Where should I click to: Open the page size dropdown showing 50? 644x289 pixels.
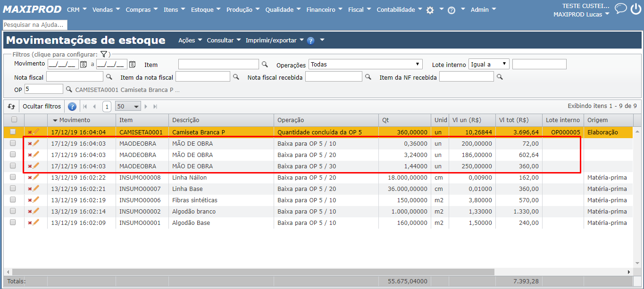128,107
